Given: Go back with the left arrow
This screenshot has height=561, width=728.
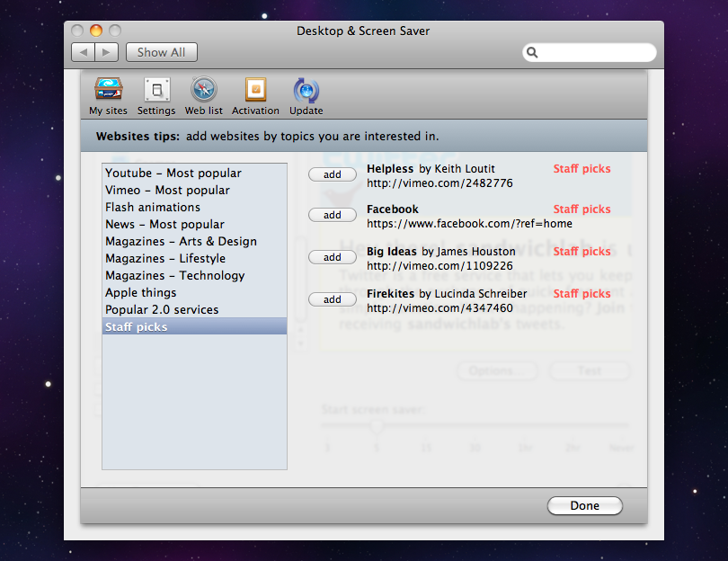Looking at the screenshot, I should pos(84,53).
